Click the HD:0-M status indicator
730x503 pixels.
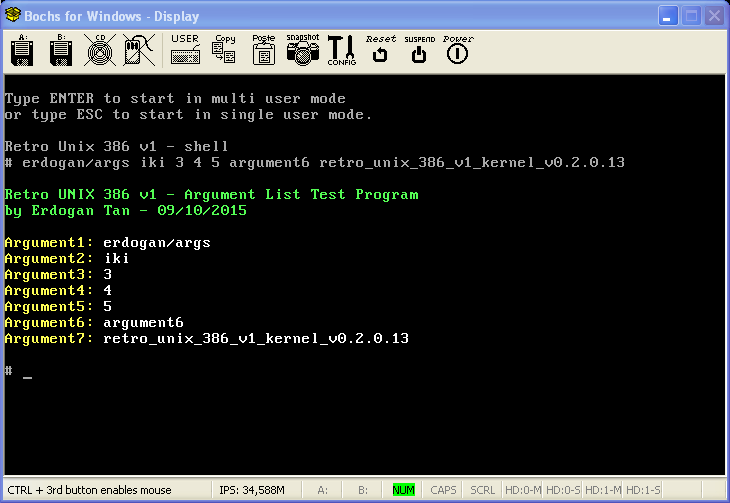click(522, 490)
